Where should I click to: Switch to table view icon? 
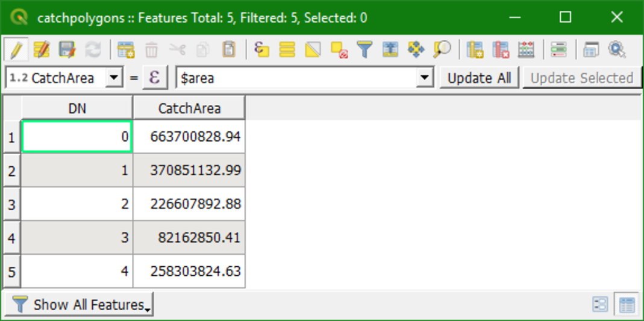(x=627, y=305)
